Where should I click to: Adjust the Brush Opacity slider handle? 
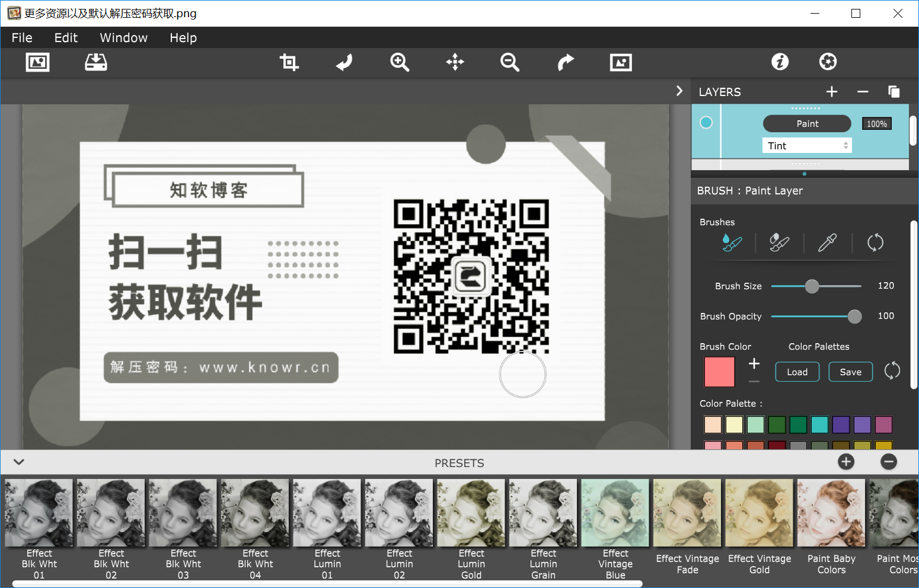[854, 317]
